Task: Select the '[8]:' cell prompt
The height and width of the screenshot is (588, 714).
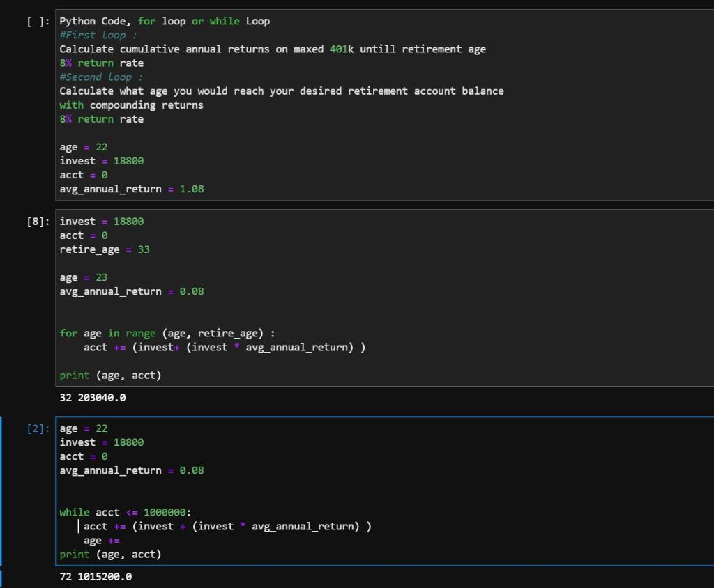Action: 38,222
